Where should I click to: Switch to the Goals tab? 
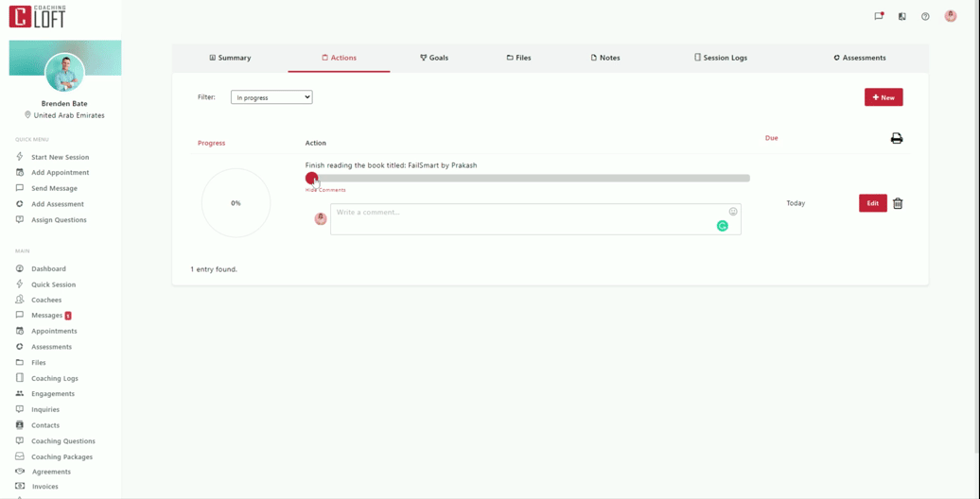point(434,58)
